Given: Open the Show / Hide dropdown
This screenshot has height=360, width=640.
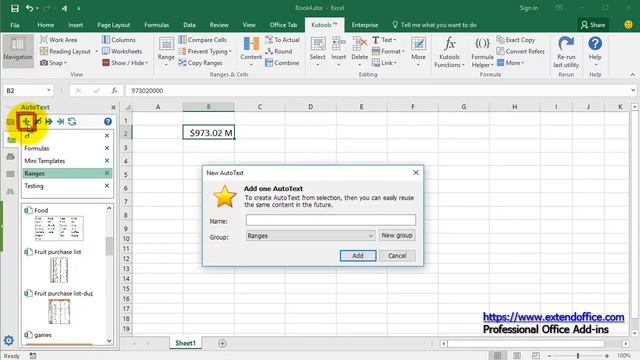Looking at the screenshot, I should (x=125, y=63).
